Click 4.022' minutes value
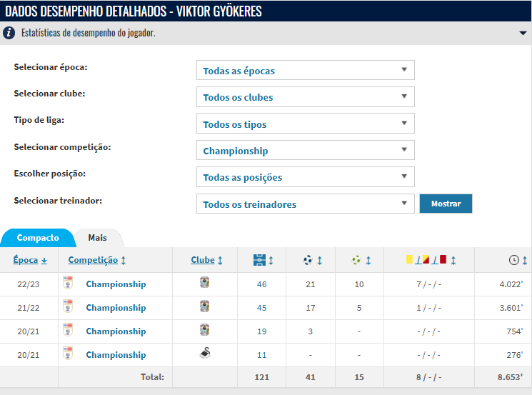Screen dimensions: 532x395 click(x=511, y=284)
